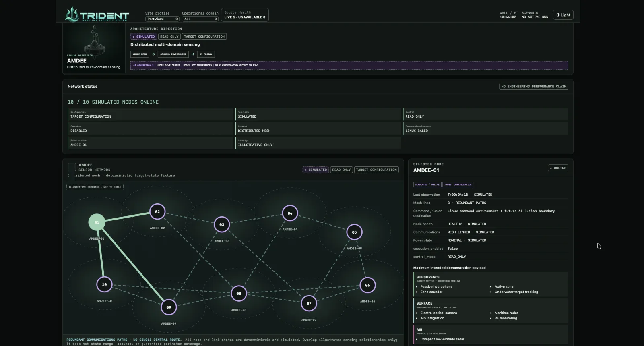Click the '10 / 10 SIMULATED NODES ONLINE' text

[113, 102]
